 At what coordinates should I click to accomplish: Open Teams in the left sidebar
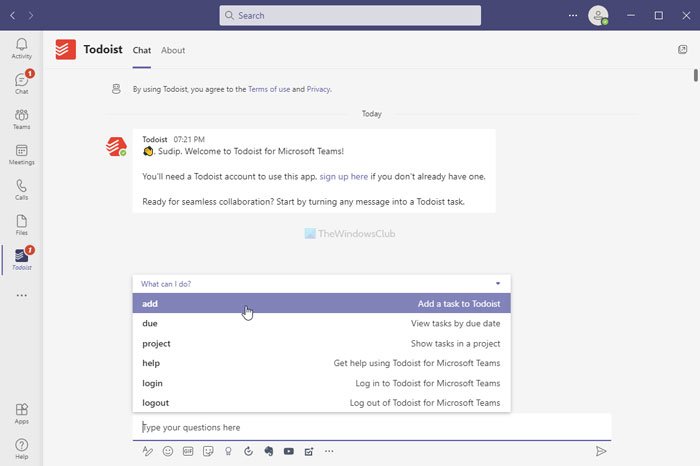[x=21, y=119]
